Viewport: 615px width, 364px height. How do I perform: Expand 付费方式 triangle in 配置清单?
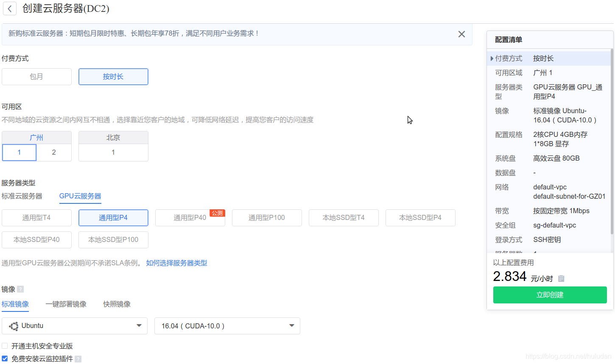pyautogui.click(x=492, y=58)
